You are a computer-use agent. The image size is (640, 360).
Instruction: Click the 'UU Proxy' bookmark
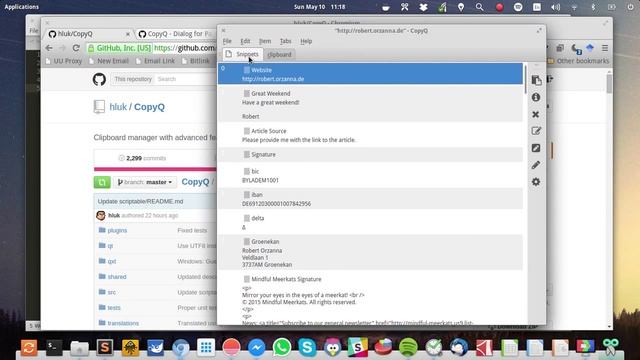(64, 61)
